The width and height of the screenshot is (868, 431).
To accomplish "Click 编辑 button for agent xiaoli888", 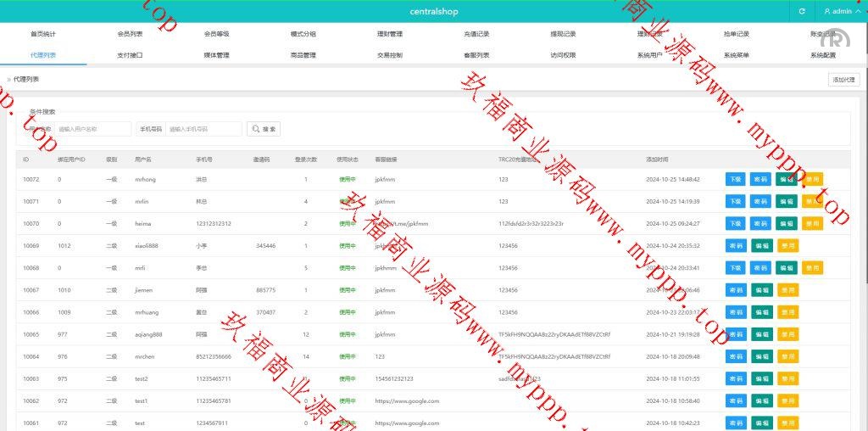I will pyautogui.click(x=762, y=245).
